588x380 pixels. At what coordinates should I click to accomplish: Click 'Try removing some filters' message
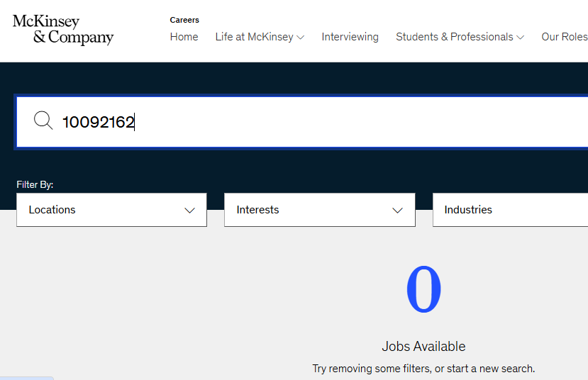click(x=423, y=369)
